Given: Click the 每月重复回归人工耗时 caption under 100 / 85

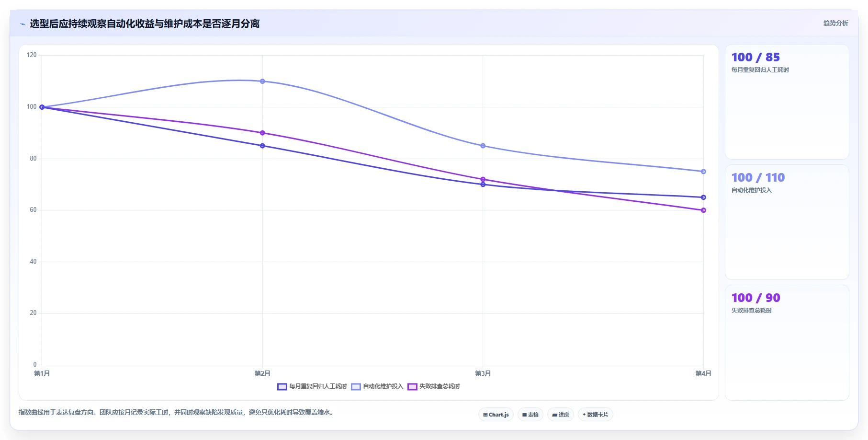Looking at the screenshot, I should click(x=760, y=70).
